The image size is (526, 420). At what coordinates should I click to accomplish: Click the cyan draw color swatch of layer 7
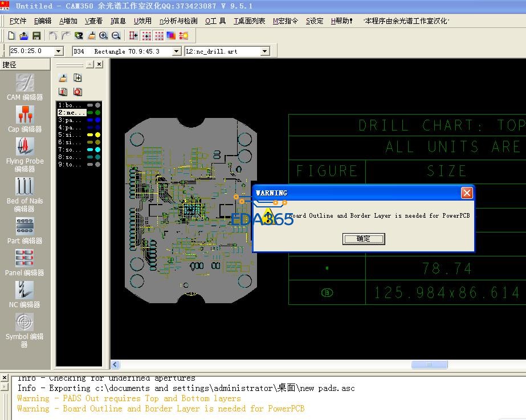(90, 150)
